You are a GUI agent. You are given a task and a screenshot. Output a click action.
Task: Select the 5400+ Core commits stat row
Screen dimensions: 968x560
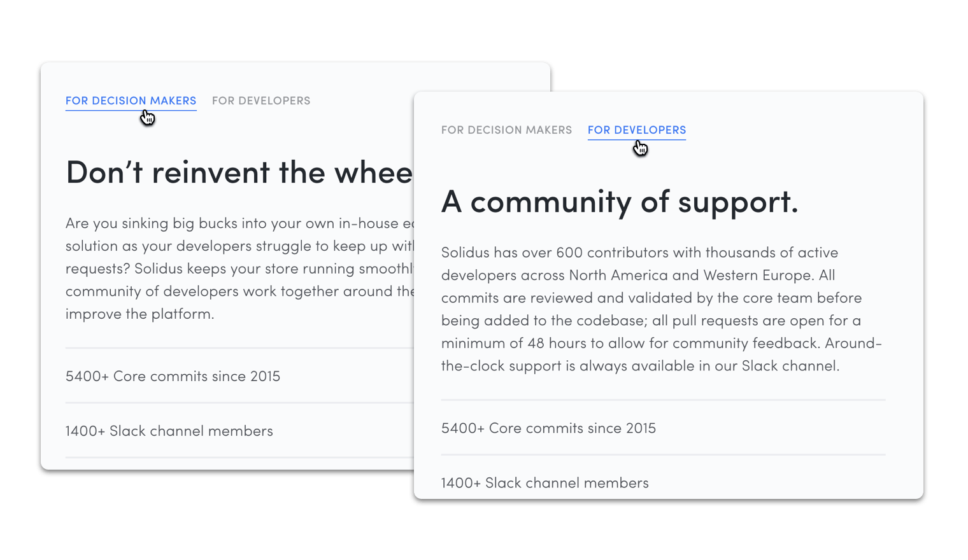[548, 428]
